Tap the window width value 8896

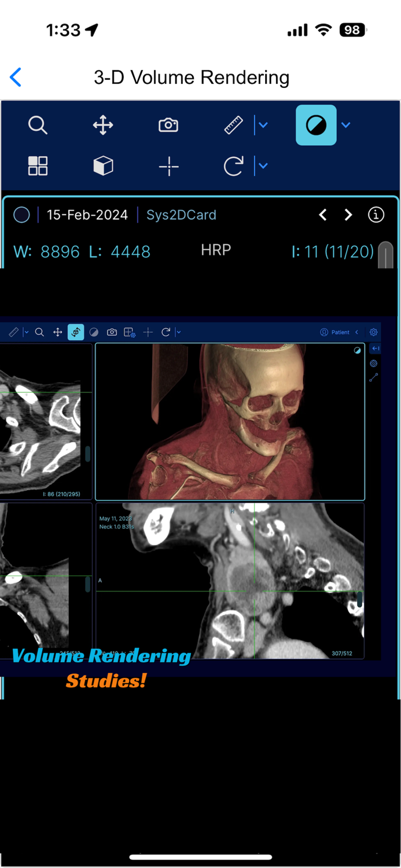coord(60,252)
